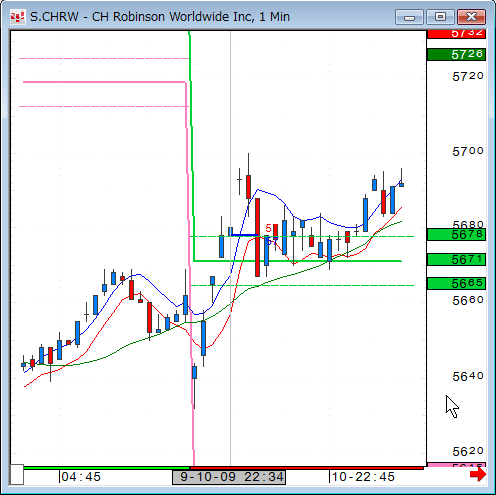The width and height of the screenshot is (496, 495).
Task: Select the 5671 green price label
Action: coord(456,259)
